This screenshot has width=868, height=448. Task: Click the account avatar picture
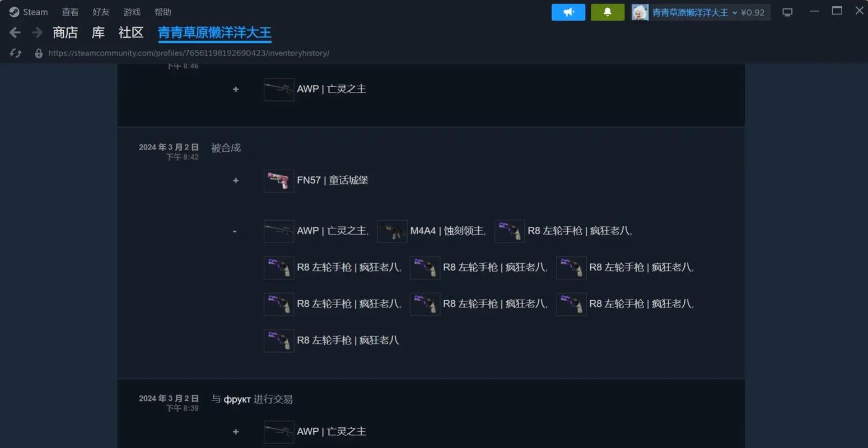click(x=640, y=12)
